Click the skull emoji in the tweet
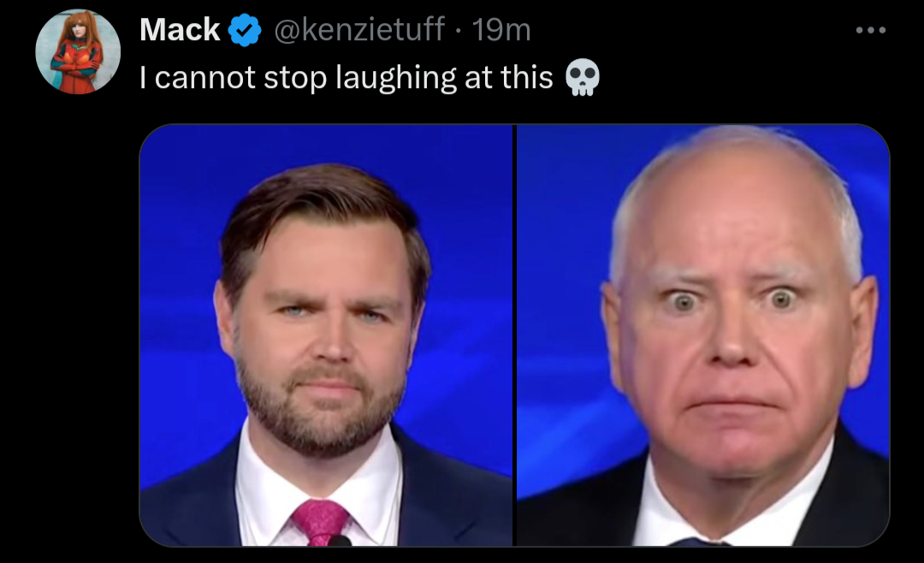Screen dimensions: 924x563 583,77
